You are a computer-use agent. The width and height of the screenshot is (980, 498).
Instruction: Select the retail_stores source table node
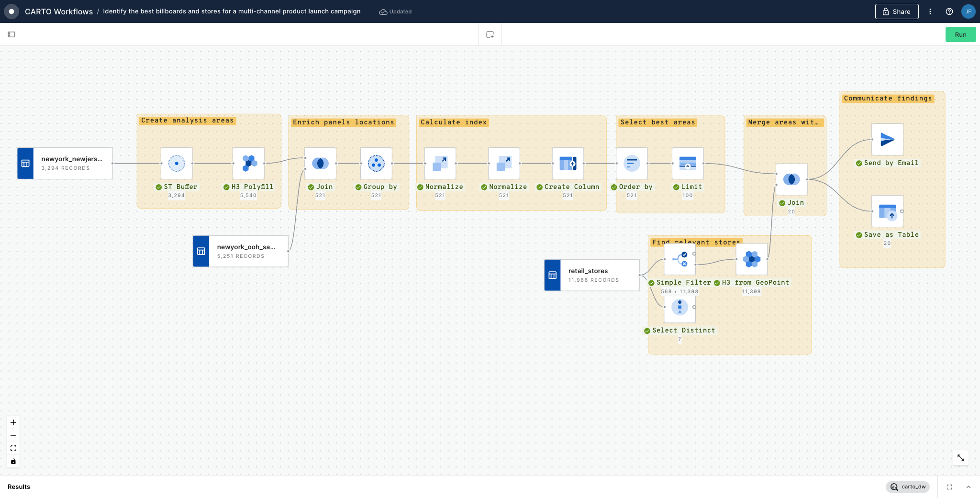point(592,275)
